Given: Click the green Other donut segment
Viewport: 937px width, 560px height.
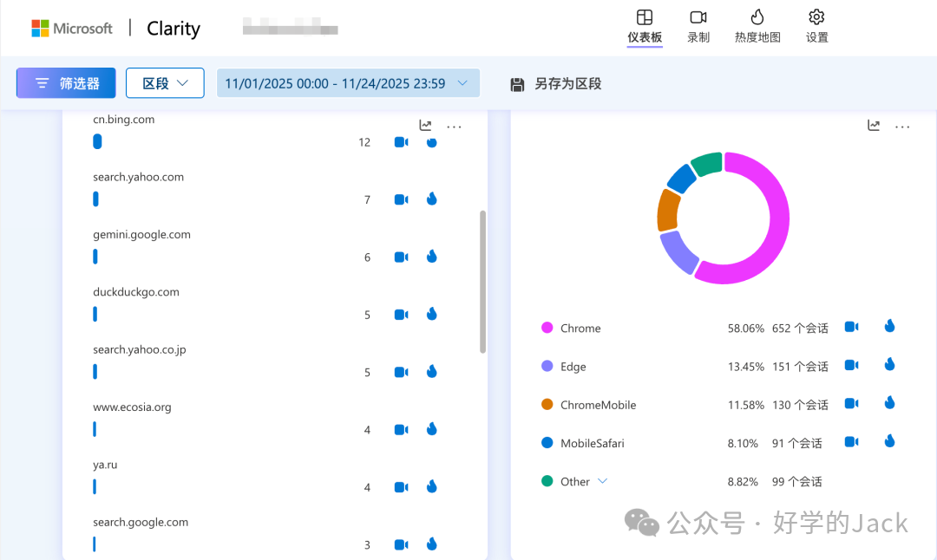Looking at the screenshot, I should [x=708, y=164].
